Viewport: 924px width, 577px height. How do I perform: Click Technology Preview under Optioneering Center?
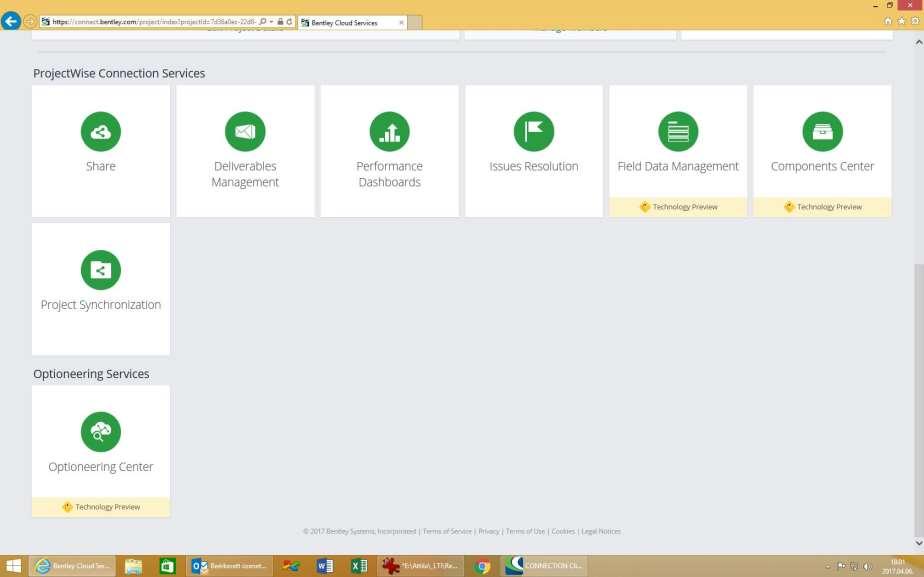click(101, 507)
